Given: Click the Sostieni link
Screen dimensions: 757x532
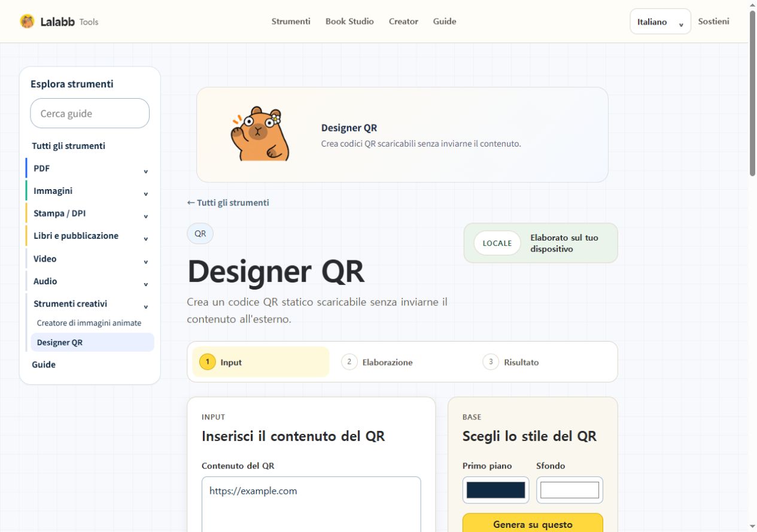Looking at the screenshot, I should coord(713,22).
